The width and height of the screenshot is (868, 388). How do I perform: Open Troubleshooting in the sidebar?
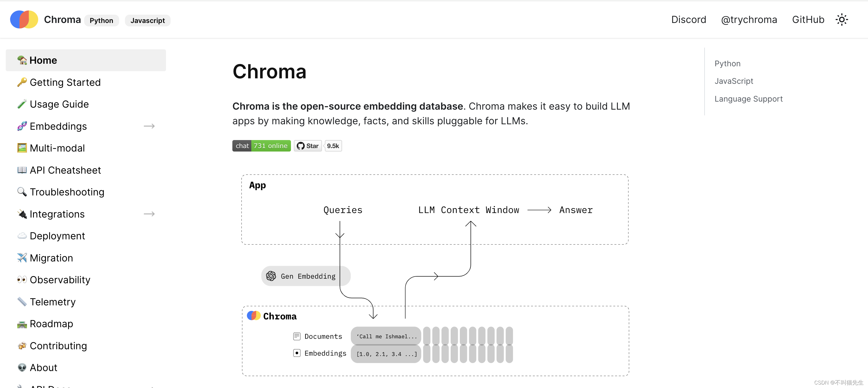click(67, 192)
